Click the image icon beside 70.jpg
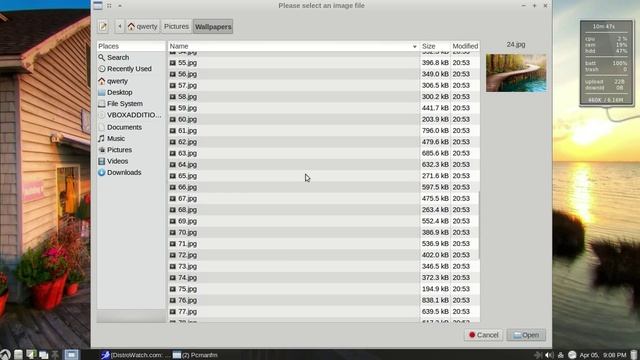The width and height of the screenshot is (640, 360). click(x=173, y=232)
